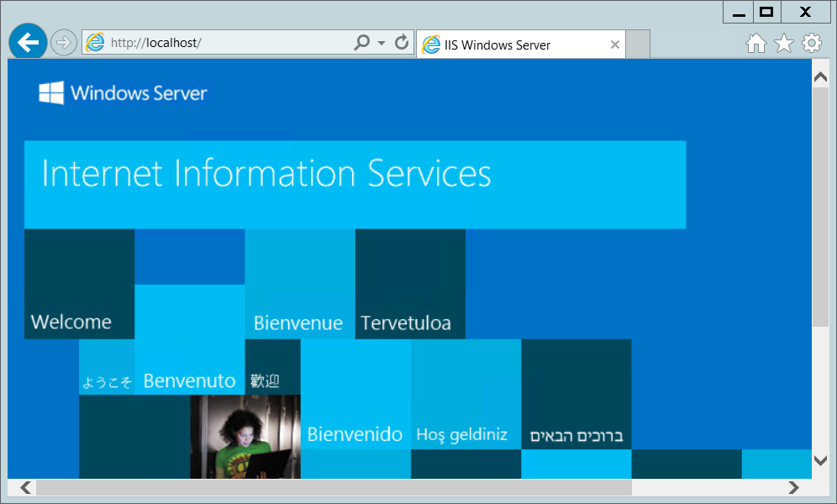Close the IIS Windows Server tab
This screenshot has width=837, height=504.
click(x=615, y=45)
